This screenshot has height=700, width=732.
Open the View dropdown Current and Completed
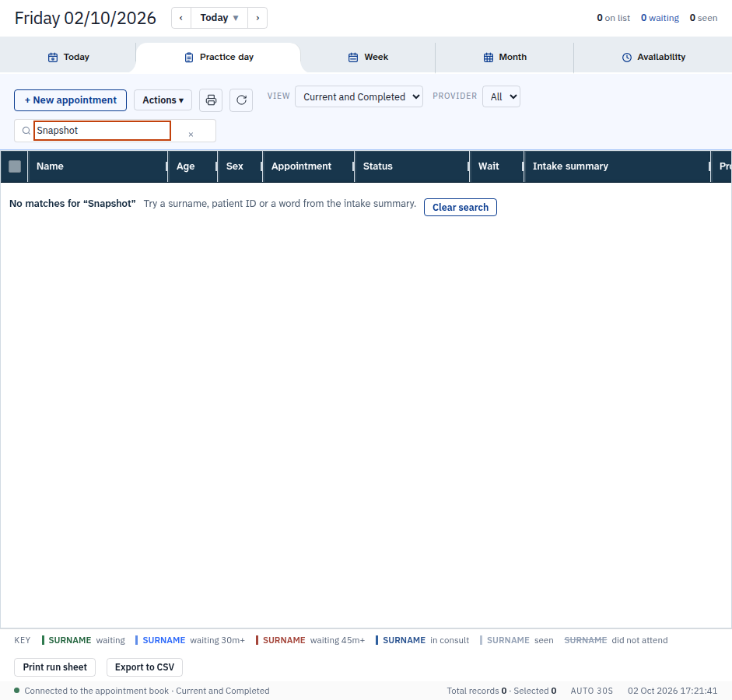359,96
